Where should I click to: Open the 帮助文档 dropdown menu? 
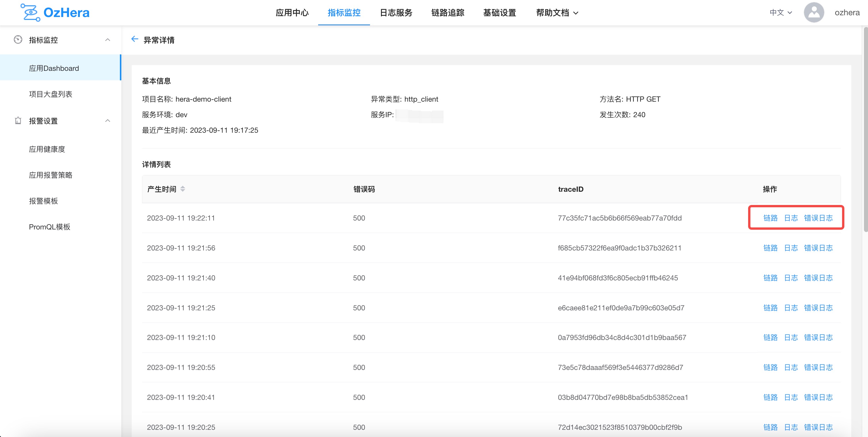click(557, 13)
